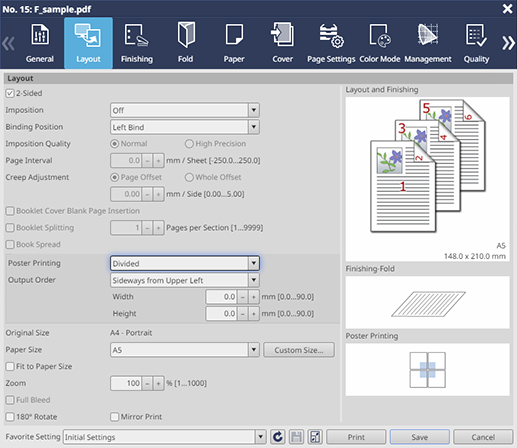Open the Fold settings tab
Image resolution: width=517 pixels, height=448 pixels.
click(185, 43)
